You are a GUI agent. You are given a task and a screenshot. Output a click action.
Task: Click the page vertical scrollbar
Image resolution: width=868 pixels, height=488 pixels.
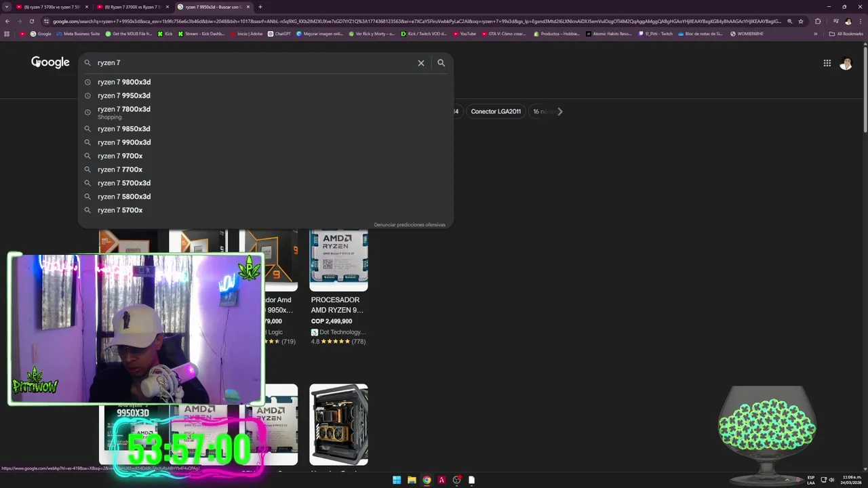(x=865, y=88)
